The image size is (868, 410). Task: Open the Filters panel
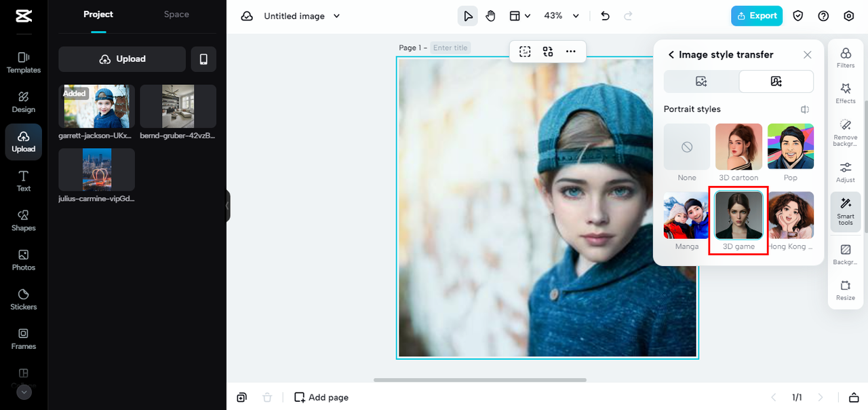point(846,58)
